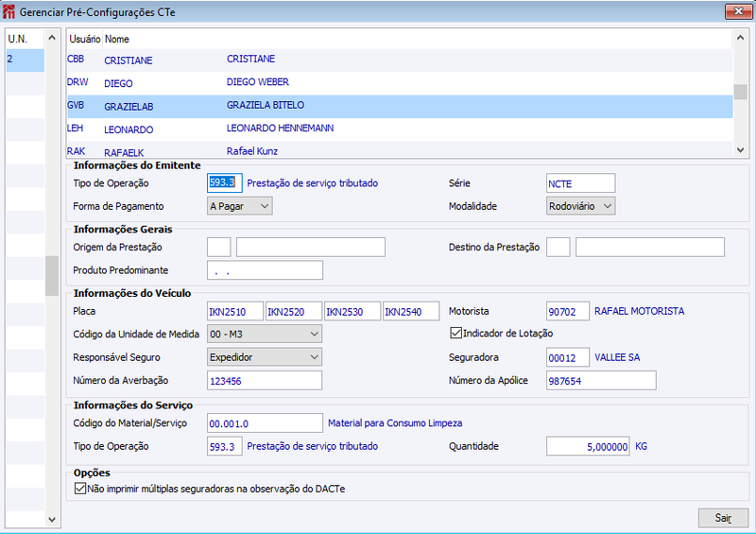Click the Motorista code field 90702
The height and width of the screenshot is (534, 756).
(x=568, y=311)
